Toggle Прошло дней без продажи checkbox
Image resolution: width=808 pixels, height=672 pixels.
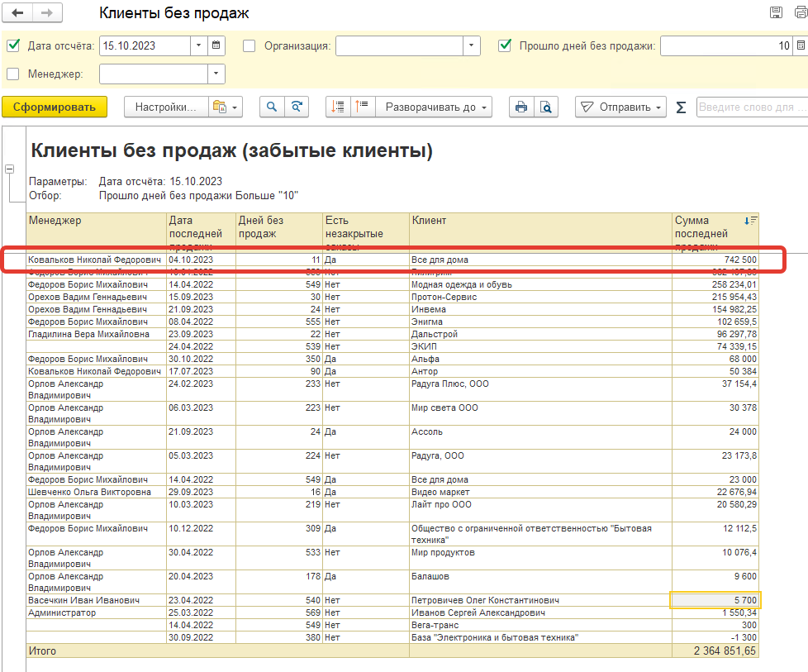[505, 45]
